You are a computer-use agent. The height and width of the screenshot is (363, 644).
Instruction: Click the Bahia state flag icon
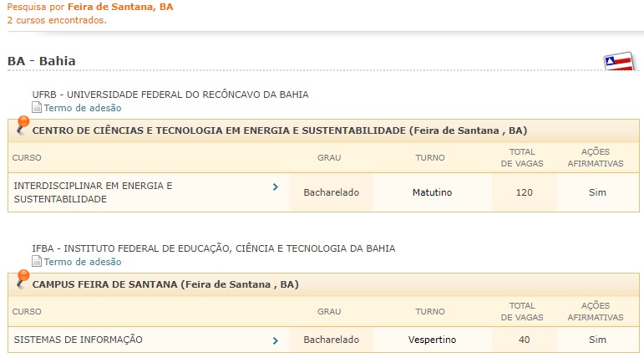click(x=619, y=61)
